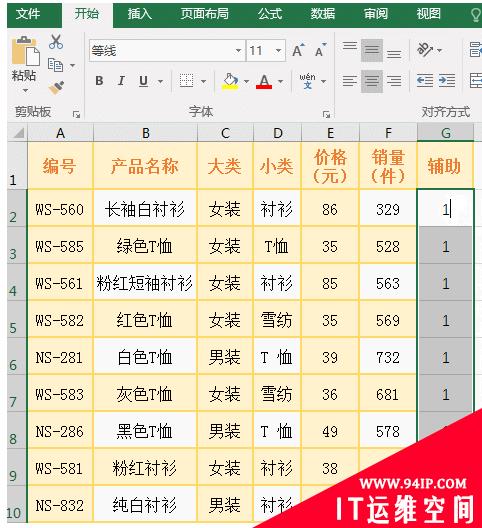Expand orientation dropdown arrow
The image size is (482, 528).
point(439,50)
